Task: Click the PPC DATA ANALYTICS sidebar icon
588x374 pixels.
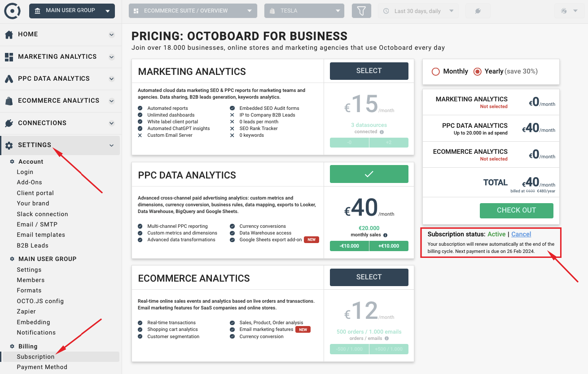Action: pyautogui.click(x=9, y=79)
